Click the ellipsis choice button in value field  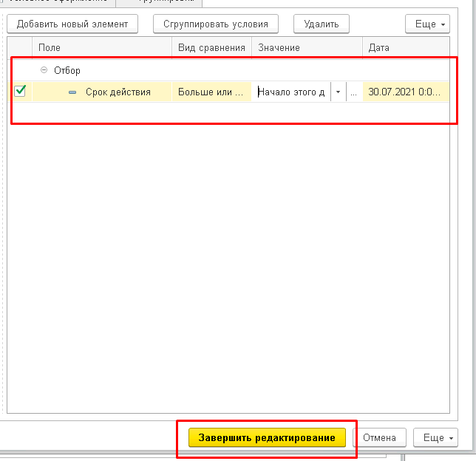point(353,92)
